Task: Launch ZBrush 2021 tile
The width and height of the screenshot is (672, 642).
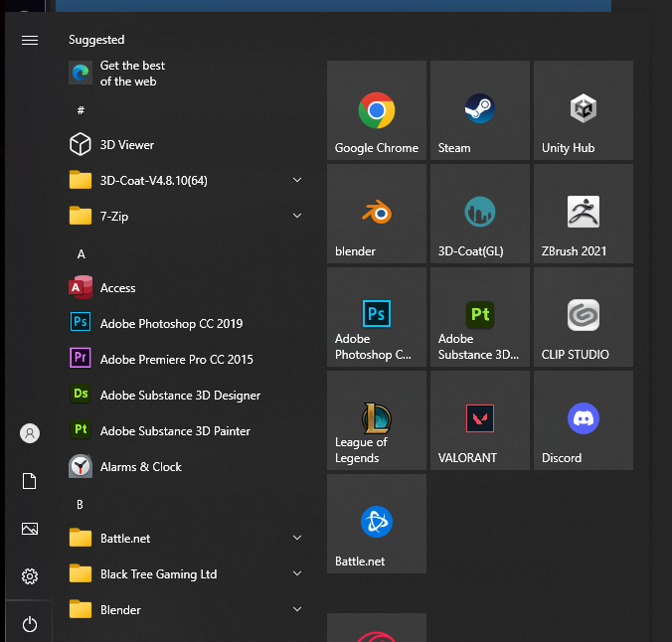Action: 583,214
